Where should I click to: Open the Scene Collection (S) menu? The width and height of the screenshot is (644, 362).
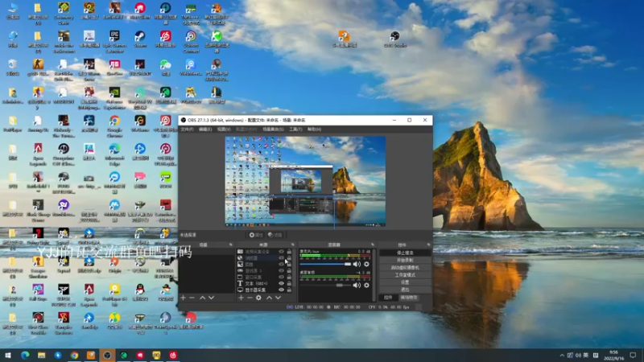click(273, 130)
